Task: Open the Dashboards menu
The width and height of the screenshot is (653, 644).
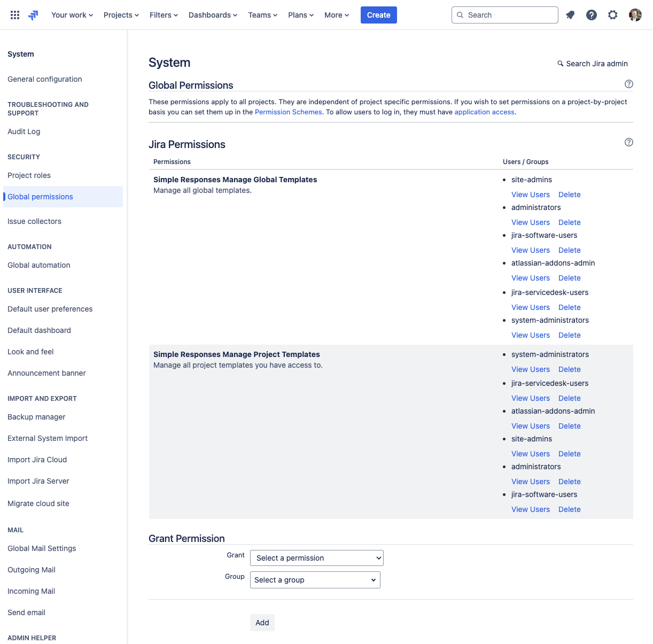Action: (x=213, y=15)
